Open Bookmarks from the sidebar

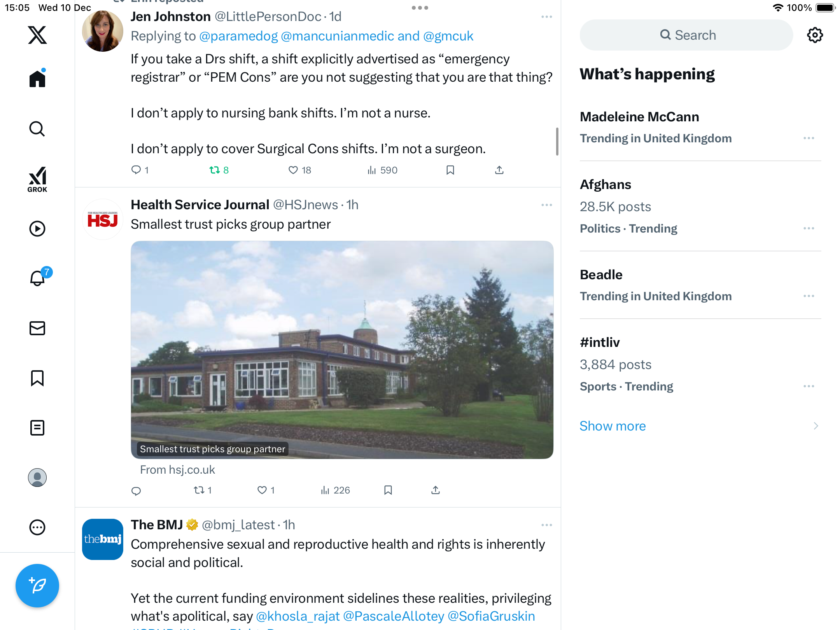[37, 378]
